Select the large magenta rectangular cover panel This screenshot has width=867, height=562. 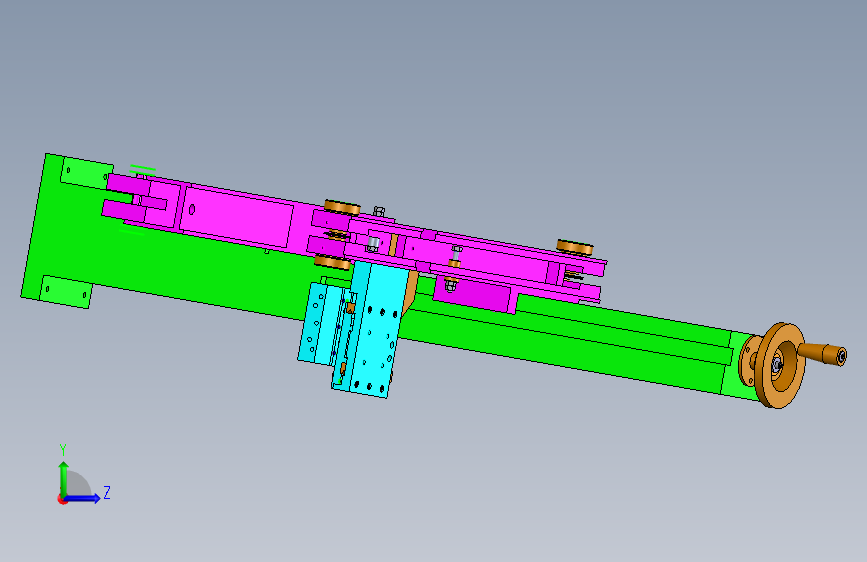(x=236, y=217)
